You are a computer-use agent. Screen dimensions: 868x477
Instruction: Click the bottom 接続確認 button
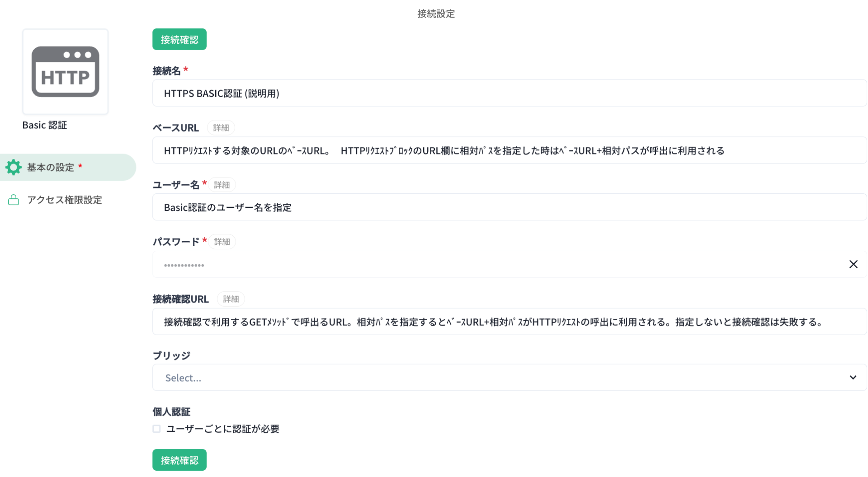pyautogui.click(x=179, y=460)
